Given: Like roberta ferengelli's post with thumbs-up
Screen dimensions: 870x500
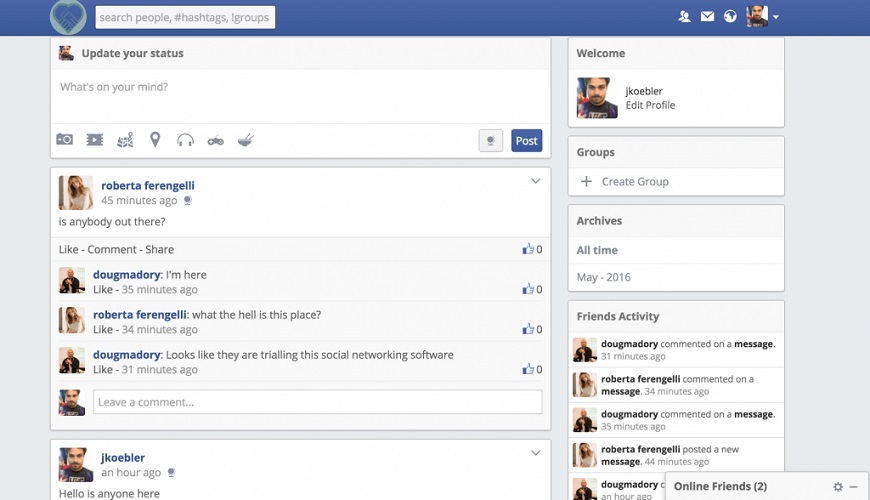Looking at the screenshot, I should (528, 250).
